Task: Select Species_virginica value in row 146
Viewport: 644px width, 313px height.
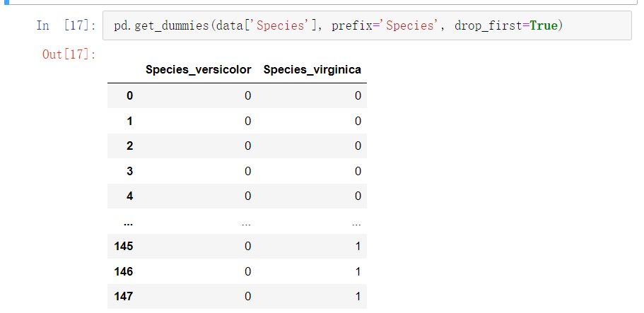Action: (358, 271)
